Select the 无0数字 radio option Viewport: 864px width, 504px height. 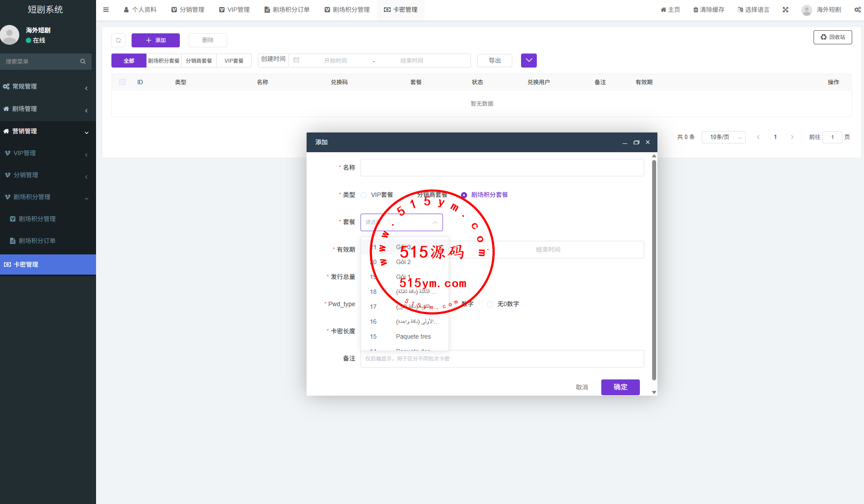[x=490, y=304]
